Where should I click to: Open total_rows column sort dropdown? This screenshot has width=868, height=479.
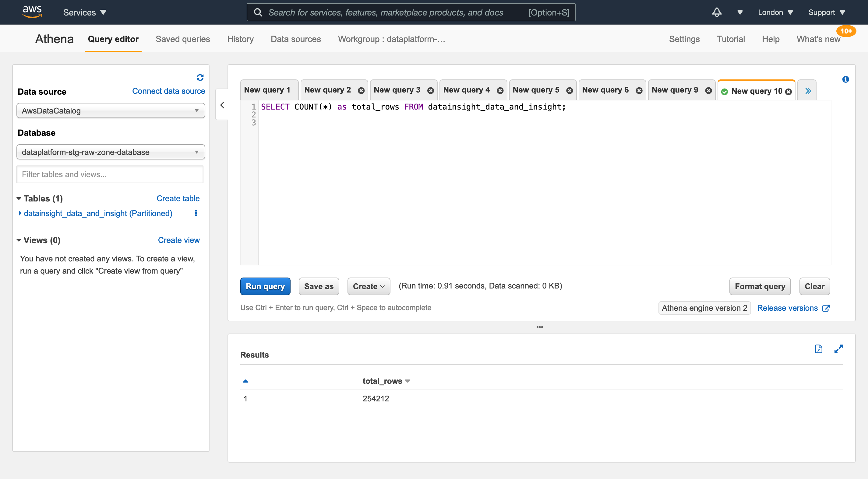[x=408, y=381]
